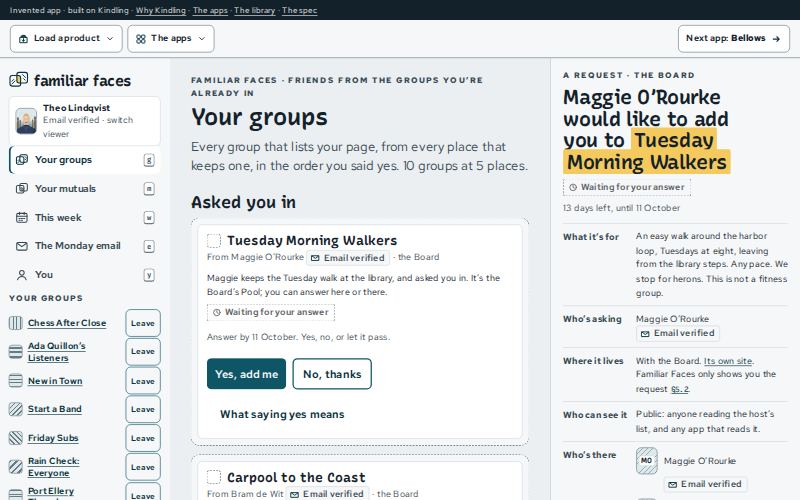Expand What saying yes means
Screen dimensions: 800x500
[282, 414]
